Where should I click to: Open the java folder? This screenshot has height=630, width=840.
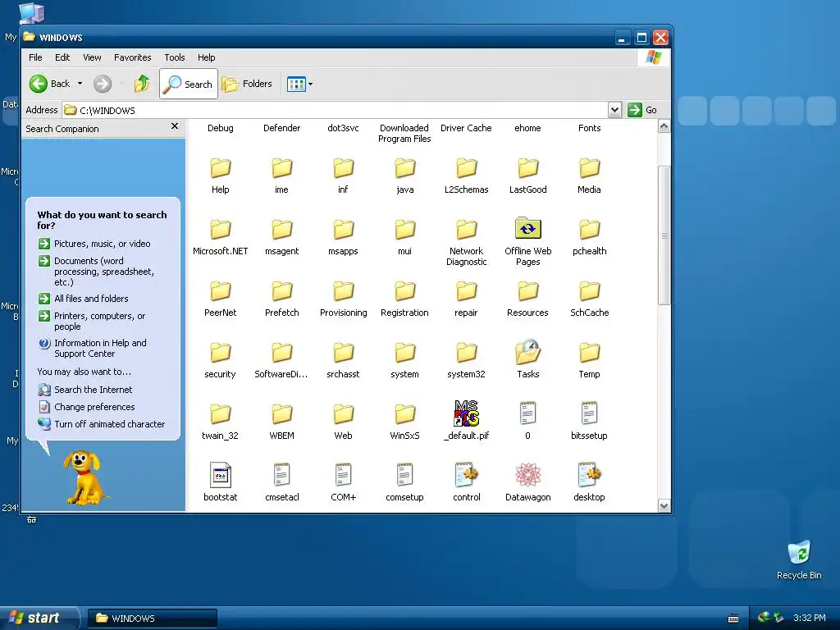coord(405,168)
